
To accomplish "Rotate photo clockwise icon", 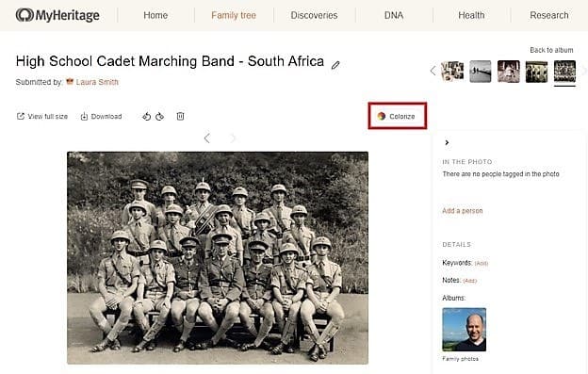I will click(160, 117).
